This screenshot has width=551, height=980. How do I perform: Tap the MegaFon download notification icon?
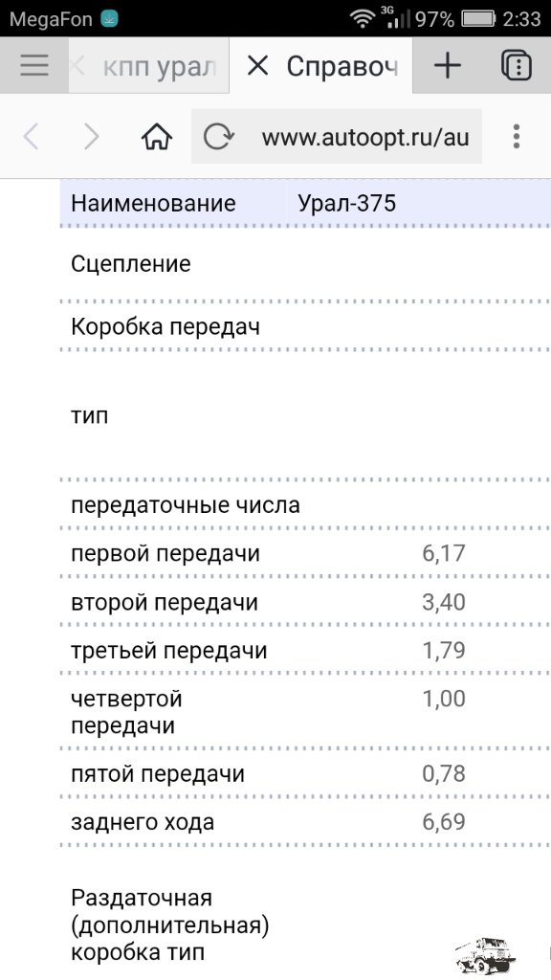(x=109, y=19)
